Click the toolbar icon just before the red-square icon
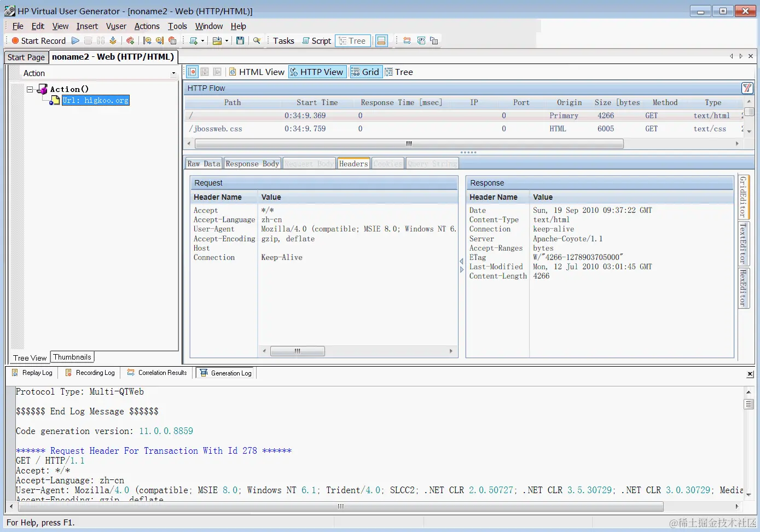The height and width of the screenshot is (532, 760). pyautogui.click(x=160, y=41)
